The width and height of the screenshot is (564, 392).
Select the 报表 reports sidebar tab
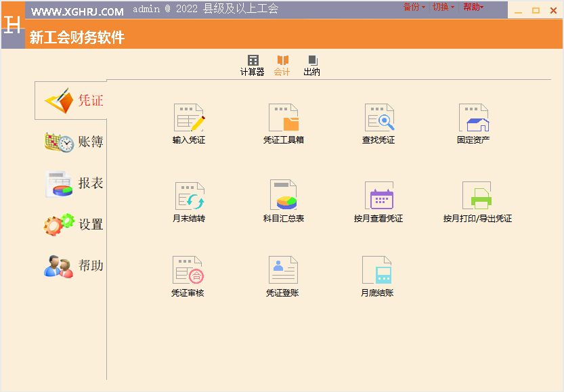(x=73, y=183)
